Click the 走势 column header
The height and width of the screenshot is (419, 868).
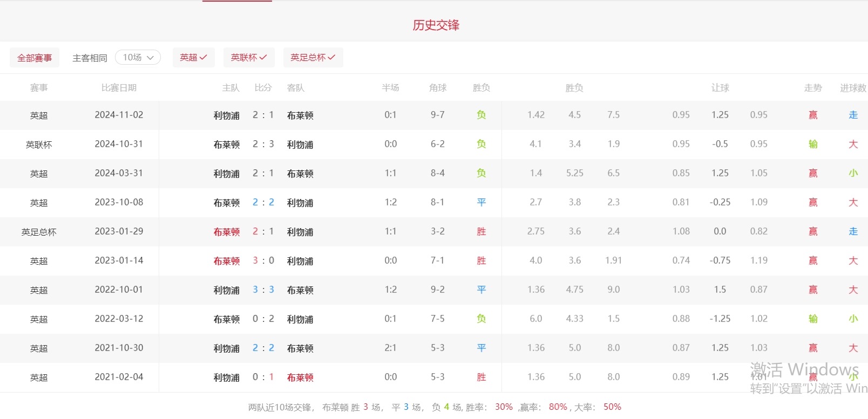tap(813, 88)
